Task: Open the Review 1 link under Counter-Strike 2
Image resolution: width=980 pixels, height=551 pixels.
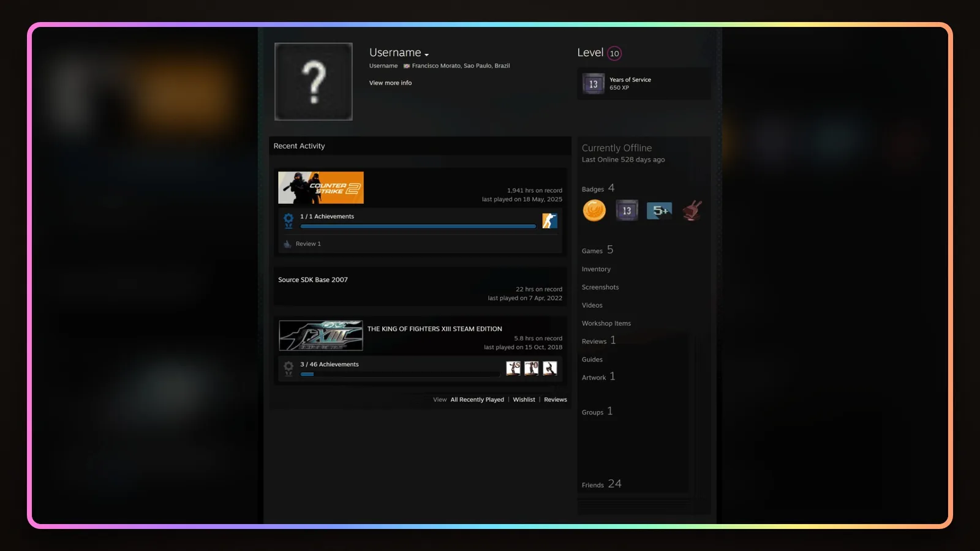Action: coord(308,244)
